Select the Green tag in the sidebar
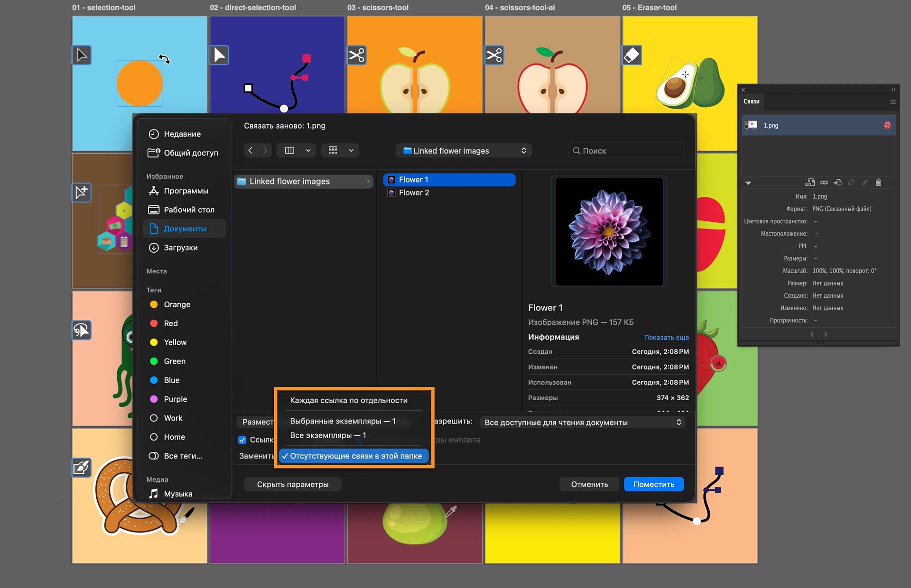The image size is (911, 588). (167, 361)
